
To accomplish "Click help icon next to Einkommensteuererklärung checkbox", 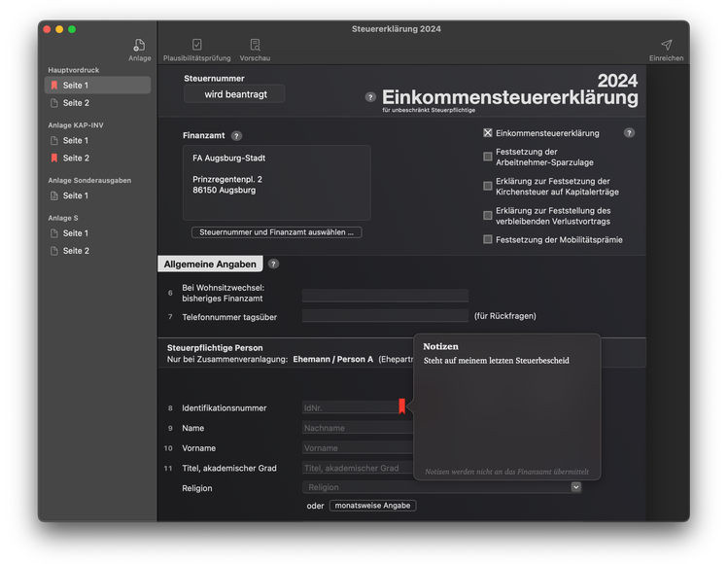I will pos(629,133).
